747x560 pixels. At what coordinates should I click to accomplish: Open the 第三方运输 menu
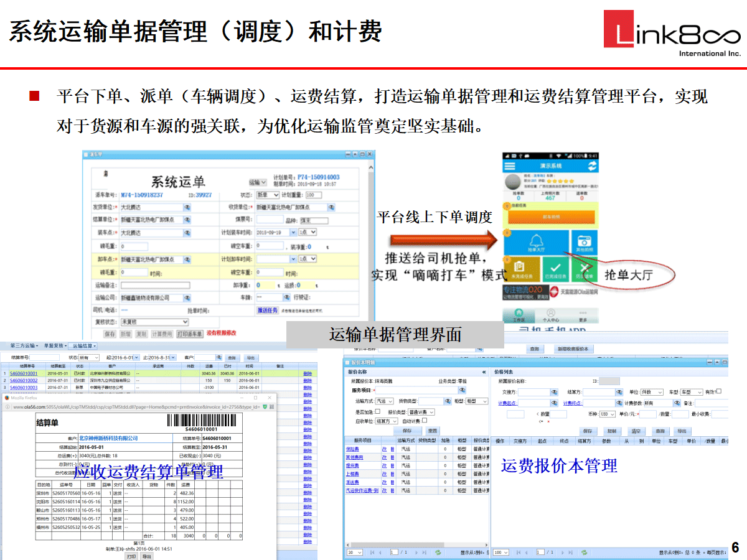click(24, 345)
